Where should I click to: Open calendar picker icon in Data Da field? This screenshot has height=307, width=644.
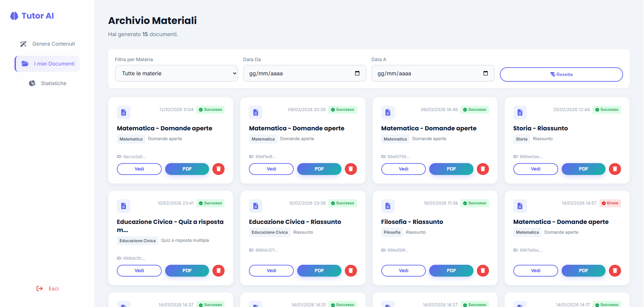357,73
